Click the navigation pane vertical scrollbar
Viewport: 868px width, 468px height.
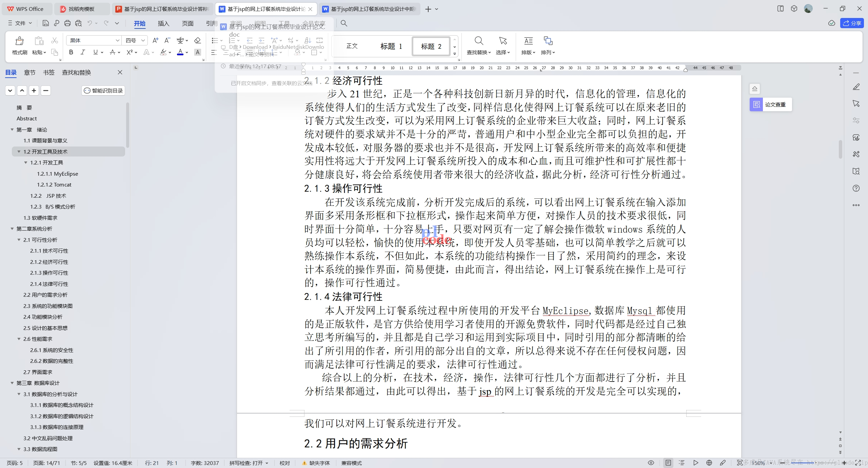[127, 125]
